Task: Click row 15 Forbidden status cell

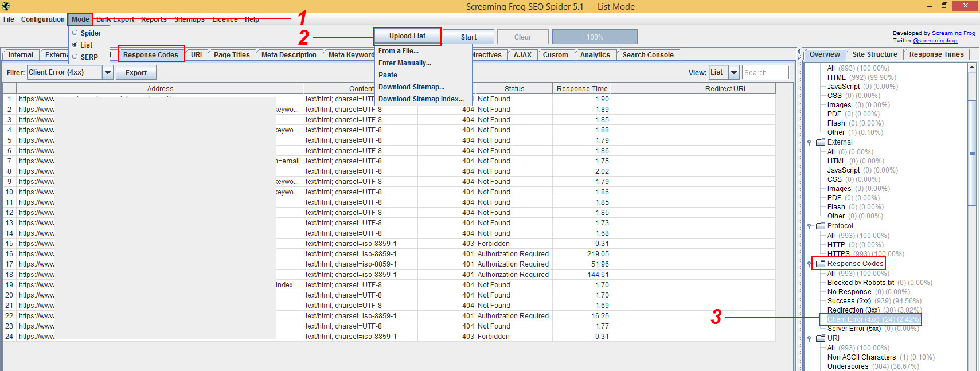Action: pos(514,244)
